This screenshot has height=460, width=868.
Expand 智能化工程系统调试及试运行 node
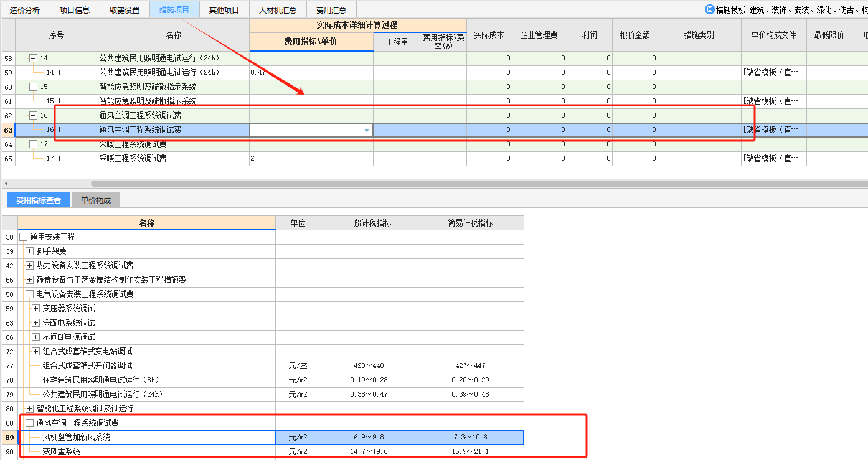29,409
